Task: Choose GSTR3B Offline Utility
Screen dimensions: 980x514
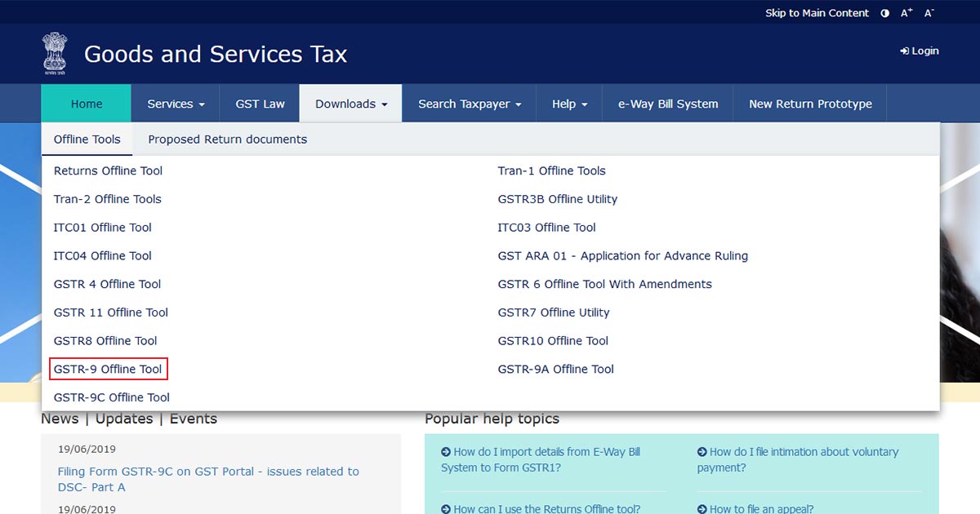Action: (x=557, y=199)
